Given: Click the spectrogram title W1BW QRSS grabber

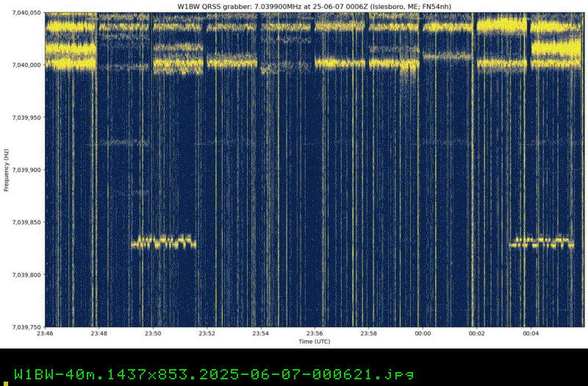Looking at the screenshot, I should [x=314, y=7].
